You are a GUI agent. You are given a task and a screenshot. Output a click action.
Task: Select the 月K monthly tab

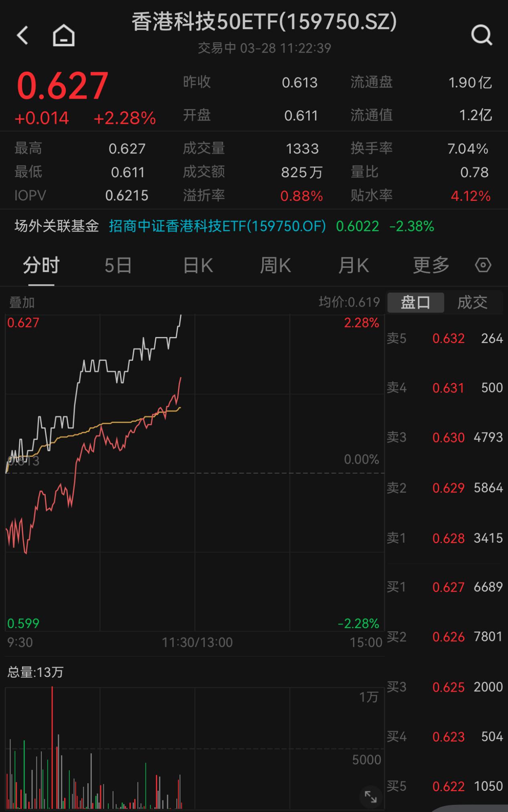[x=353, y=265]
